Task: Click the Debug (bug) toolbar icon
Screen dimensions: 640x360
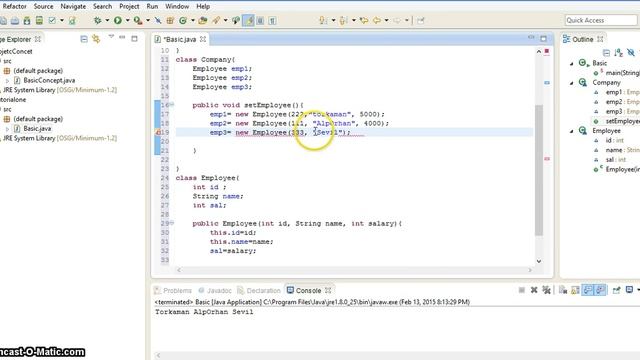Action: click(x=98, y=20)
